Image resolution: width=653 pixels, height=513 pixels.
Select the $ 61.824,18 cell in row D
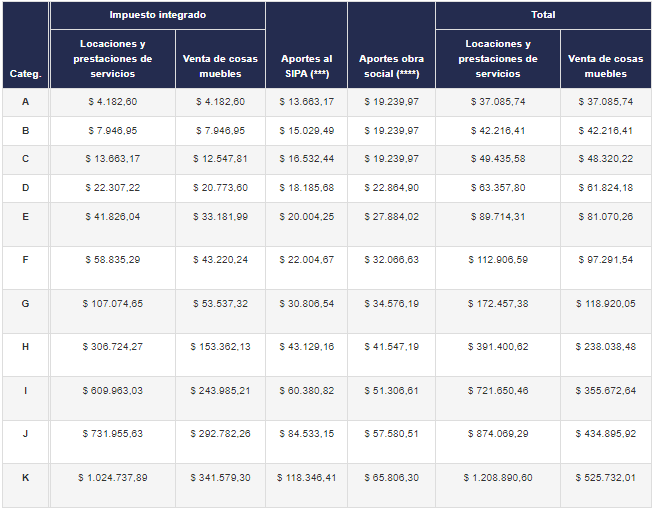tap(605, 188)
